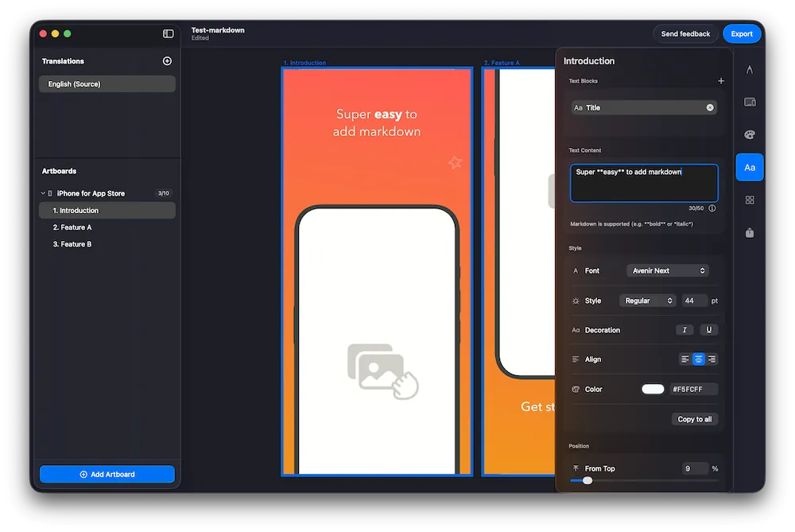Click the white Color swatch
Image resolution: width=795 pixels, height=532 pixels.
point(653,389)
